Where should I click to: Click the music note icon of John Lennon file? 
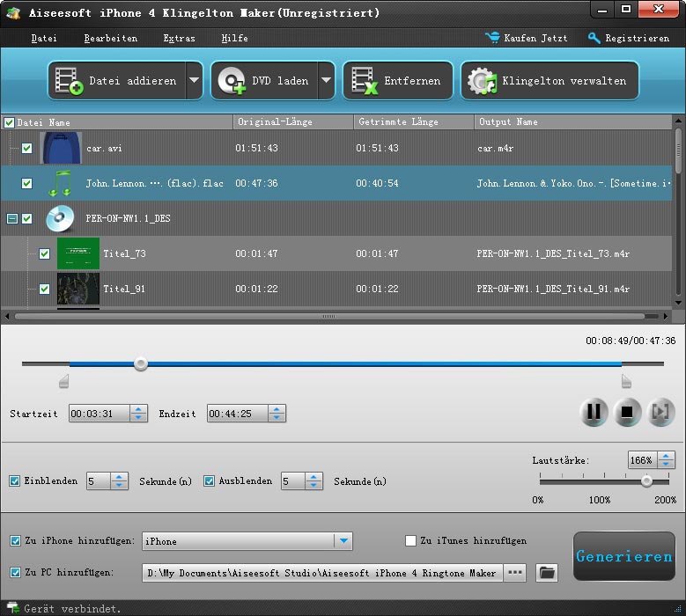tap(61, 183)
